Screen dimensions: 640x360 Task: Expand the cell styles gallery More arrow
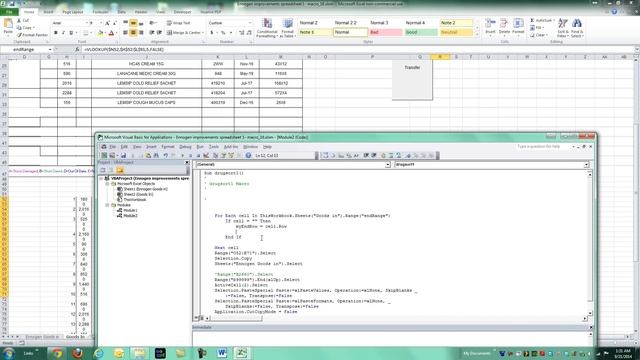[x=476, y=35]
